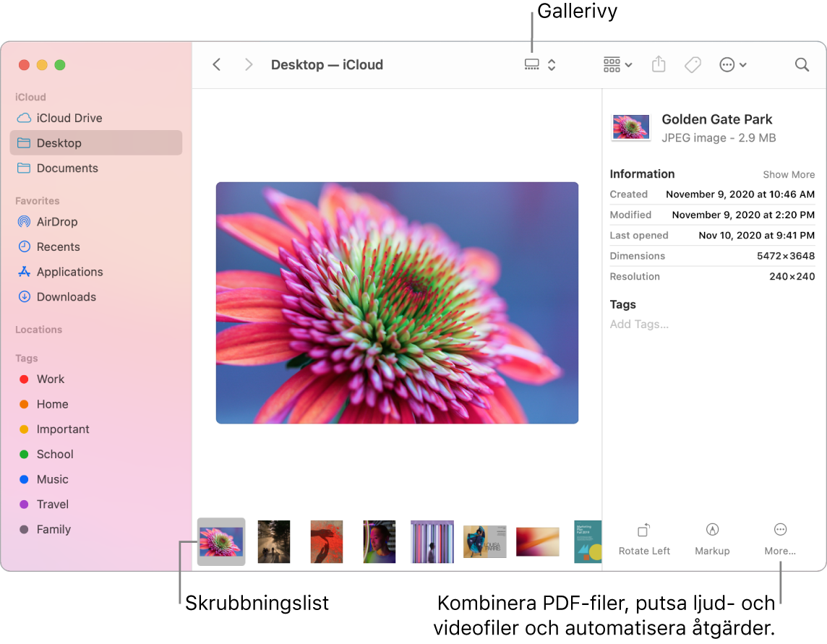The height and width of the screenshot is (644, 827).
Task: Select the flower thumbnail in scrubber
Action: (x=221, y=541)
